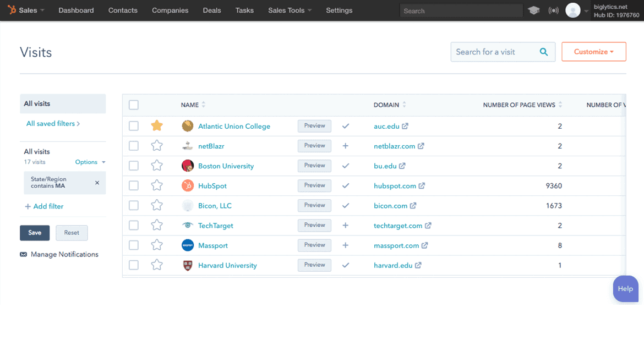This screenshot has width=644, height=362.
Task: Click the Boston University logo
Action: 188,166
